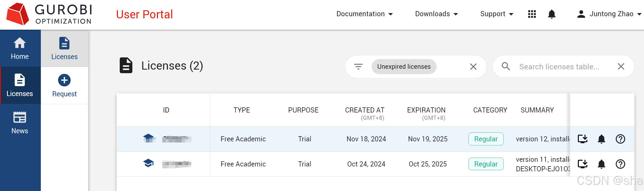Download the Nov 18, 2024 license
The image size is (644, 191).
[x=583, y=139]
